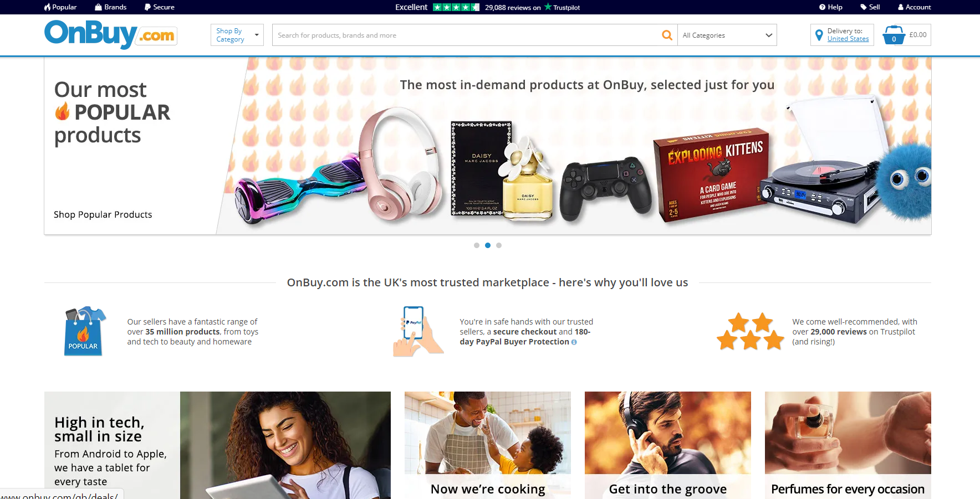Expand the Shop By Category dropdown
980x499 pixels.
(x=237, y=35)
